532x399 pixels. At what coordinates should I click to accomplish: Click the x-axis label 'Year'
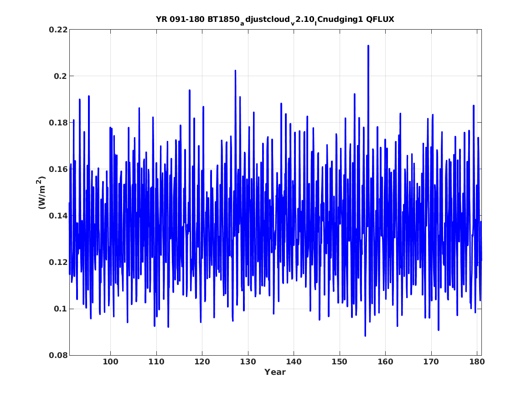275,372
